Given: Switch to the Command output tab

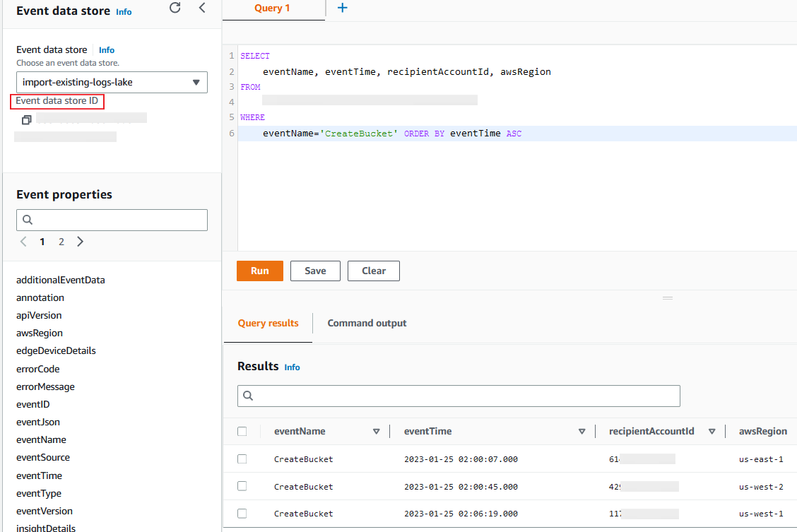Looking at the screenshot, I should point(367,323).
